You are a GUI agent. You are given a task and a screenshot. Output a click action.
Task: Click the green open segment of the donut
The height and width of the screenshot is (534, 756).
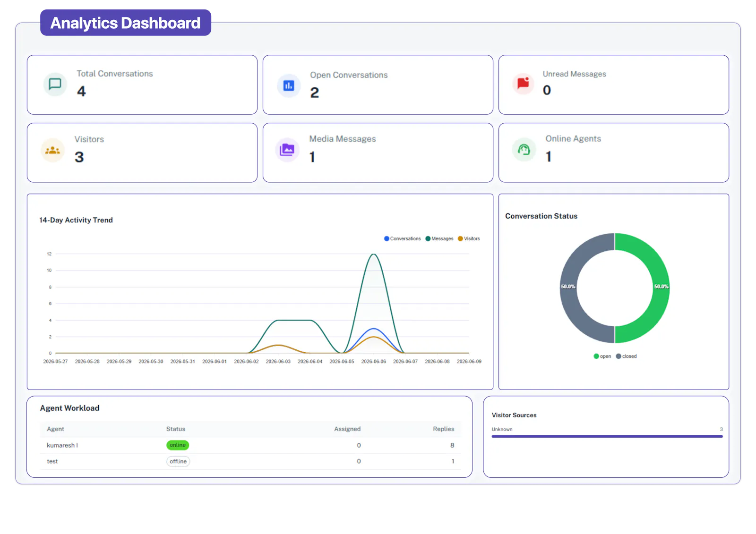pyautogui.click(x=661, y=288)
